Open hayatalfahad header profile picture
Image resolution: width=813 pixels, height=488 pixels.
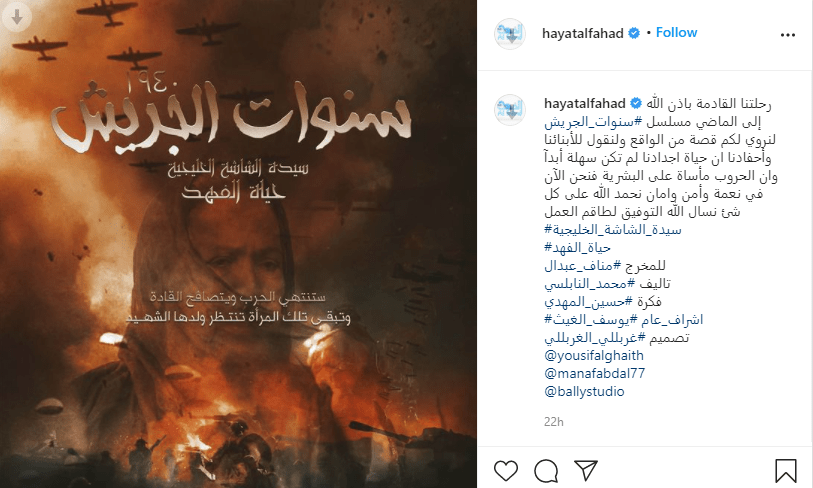[510, 34]
